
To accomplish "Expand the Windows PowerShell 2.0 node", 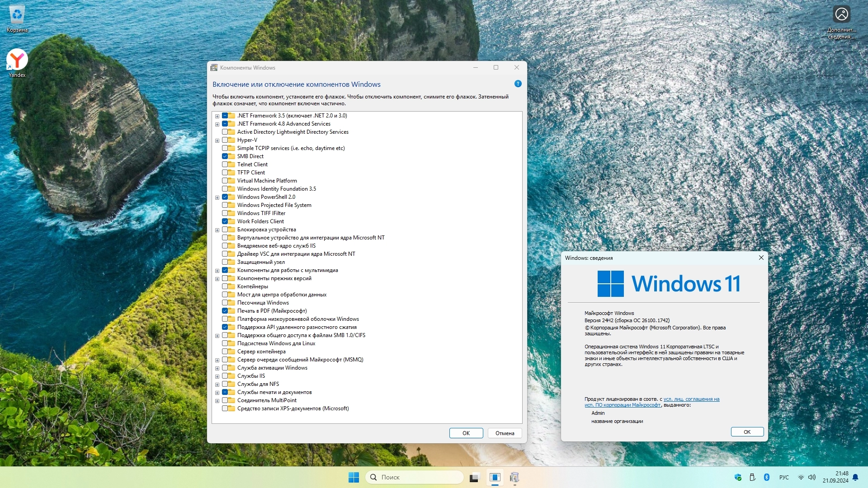I will click(x=217, y=197).
